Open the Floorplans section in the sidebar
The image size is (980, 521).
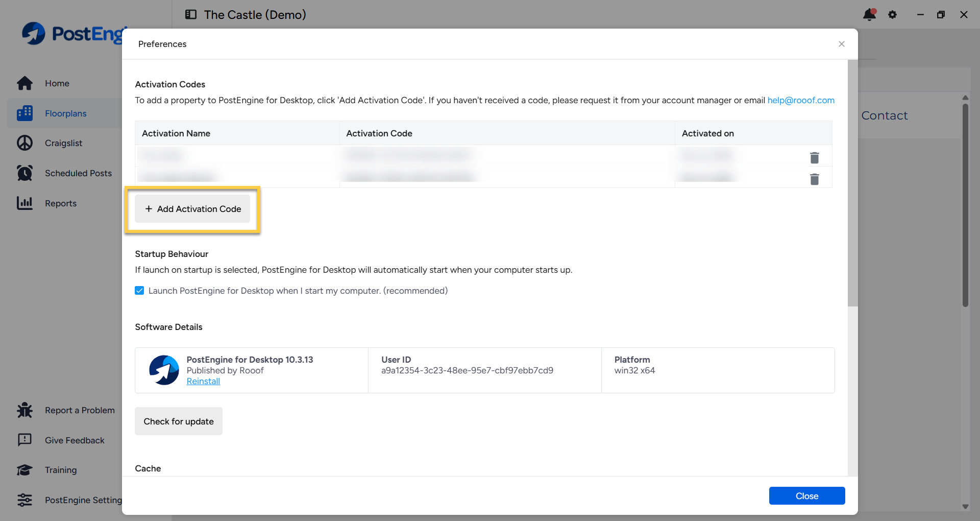pos(65,113)
